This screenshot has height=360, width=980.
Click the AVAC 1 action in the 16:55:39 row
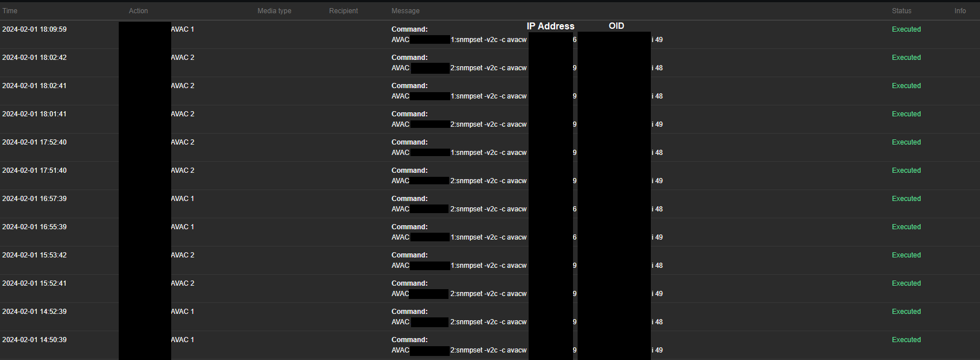pyautogui.click(x=183, y=227)
